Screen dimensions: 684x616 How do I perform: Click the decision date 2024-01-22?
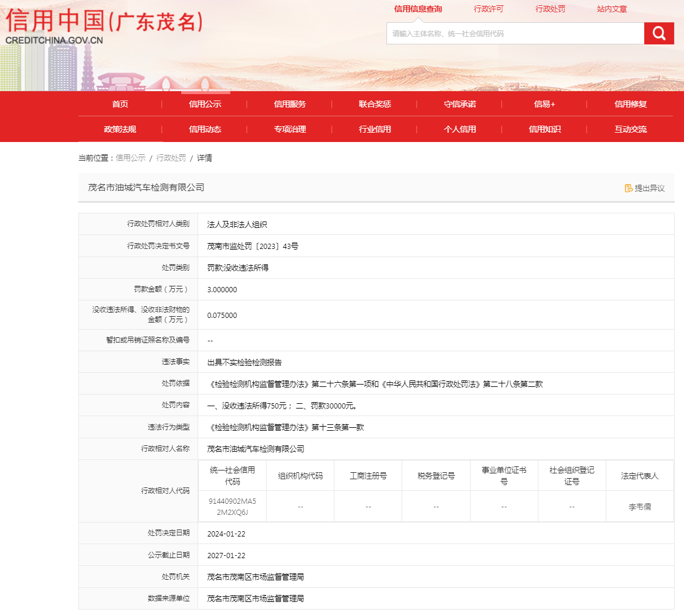tap(226, 534)
